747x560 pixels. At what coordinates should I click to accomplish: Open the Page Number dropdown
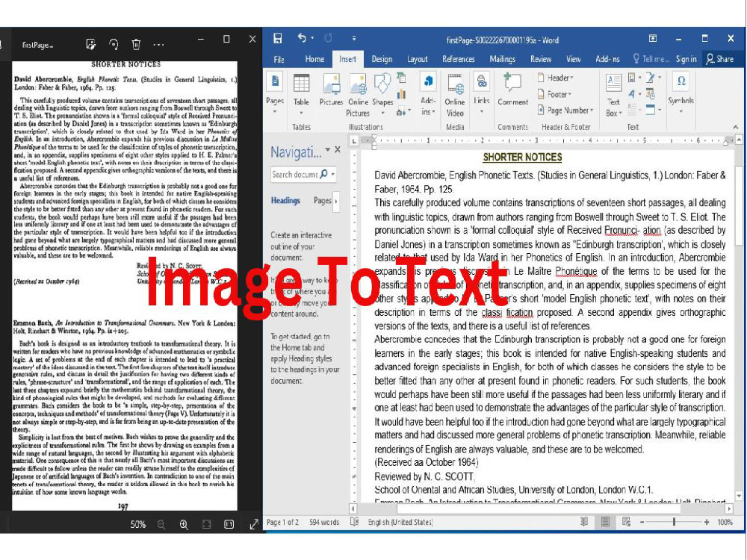(x=565, y=111)
